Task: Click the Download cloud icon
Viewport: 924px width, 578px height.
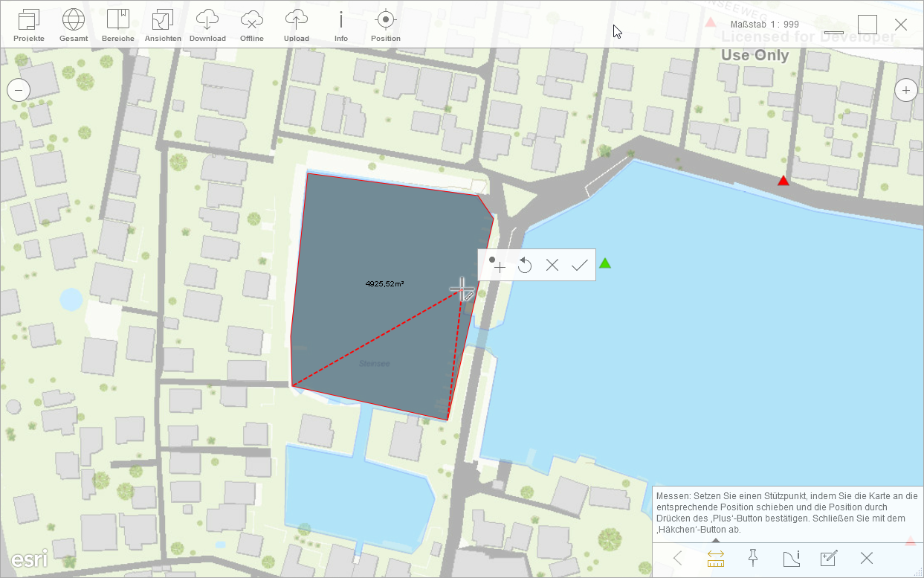Action: [207, 25]
